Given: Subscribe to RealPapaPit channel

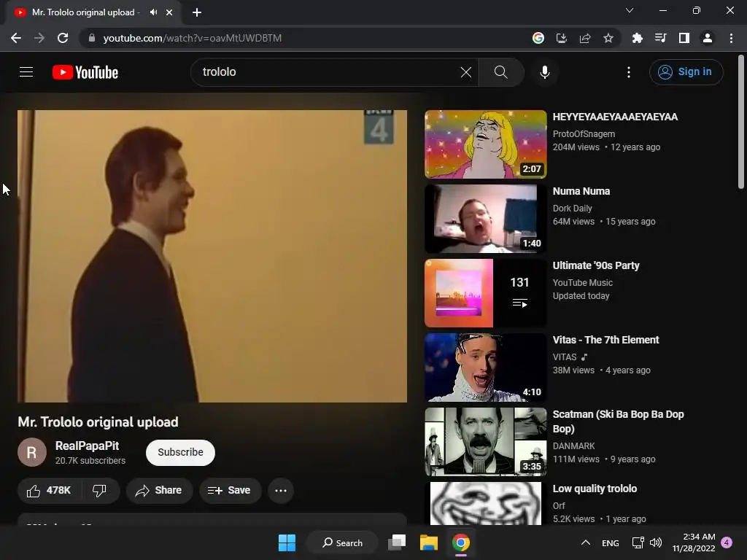Looking at the screenshot, I should tap(181, 452).
